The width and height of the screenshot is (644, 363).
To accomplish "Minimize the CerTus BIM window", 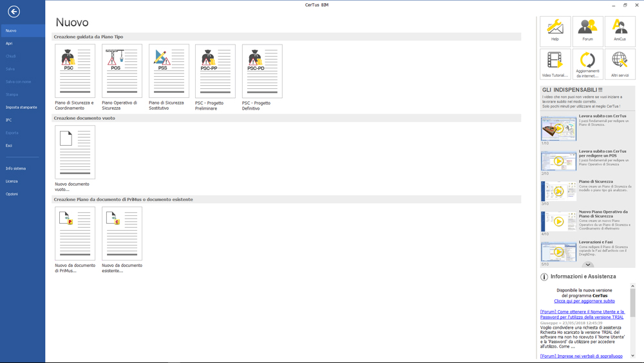I will pos(613,5).
